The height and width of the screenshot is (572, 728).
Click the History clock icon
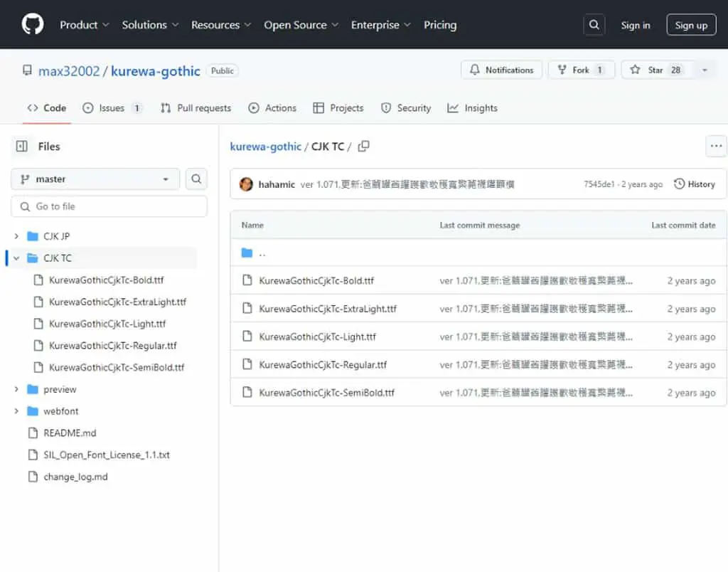pyautogui.click(x=679, y=184)
